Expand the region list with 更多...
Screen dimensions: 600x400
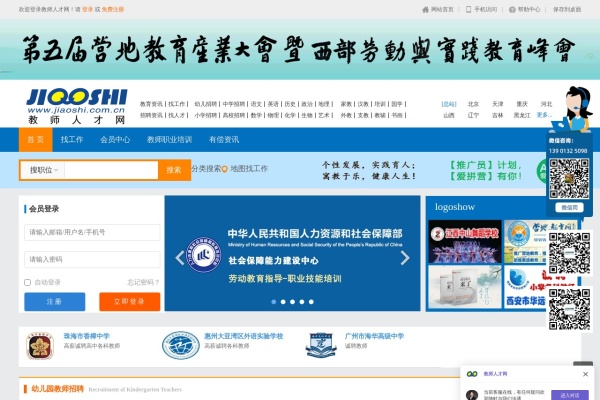pos(544,115)
